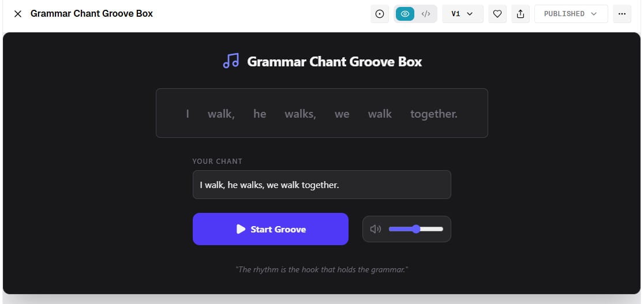Viewport: 644px width, 304px height.
Task: Open the V1 version dropdown
Action: pyautogui.click(x=462, y=14)
